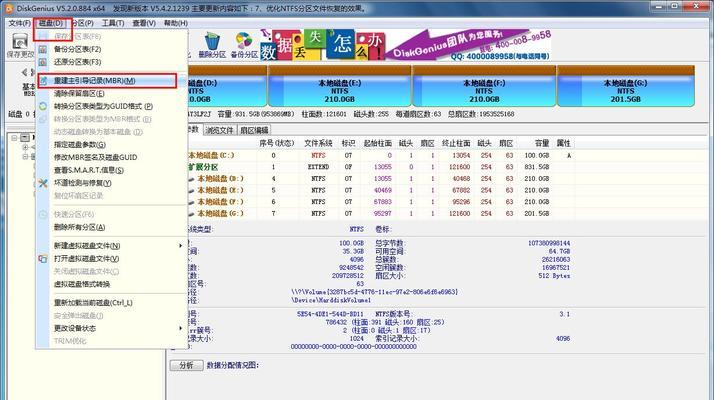Click the 序号(状态) column header

[x=277, y=143]
